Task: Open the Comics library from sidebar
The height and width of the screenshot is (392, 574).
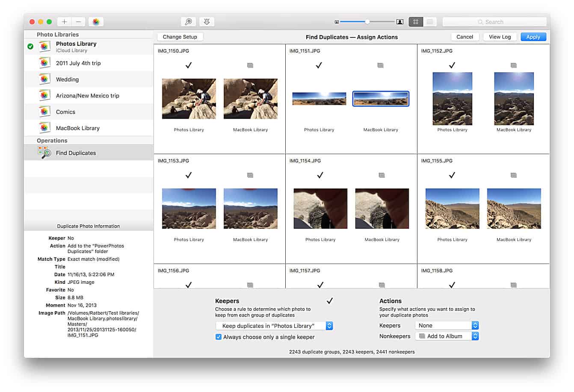Action: pos(65,112)
